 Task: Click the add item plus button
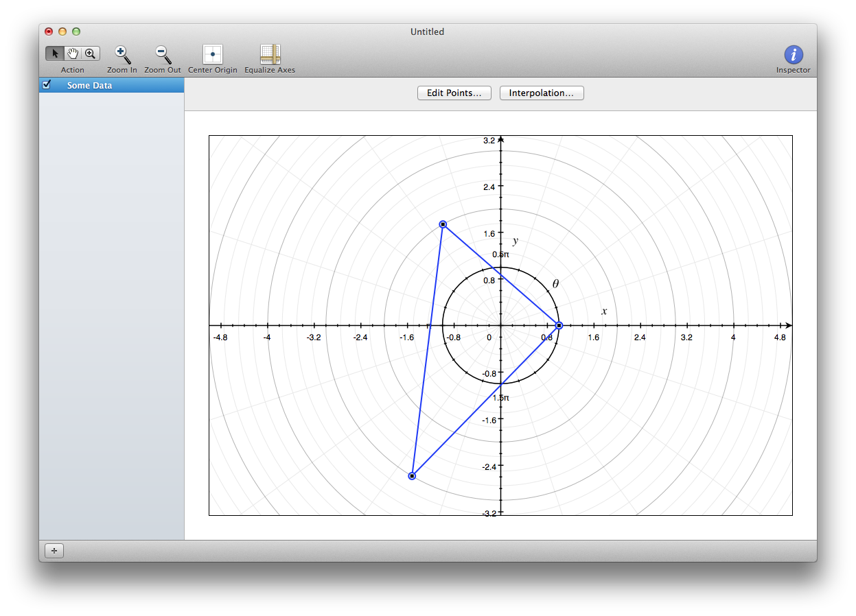(54, 551)
